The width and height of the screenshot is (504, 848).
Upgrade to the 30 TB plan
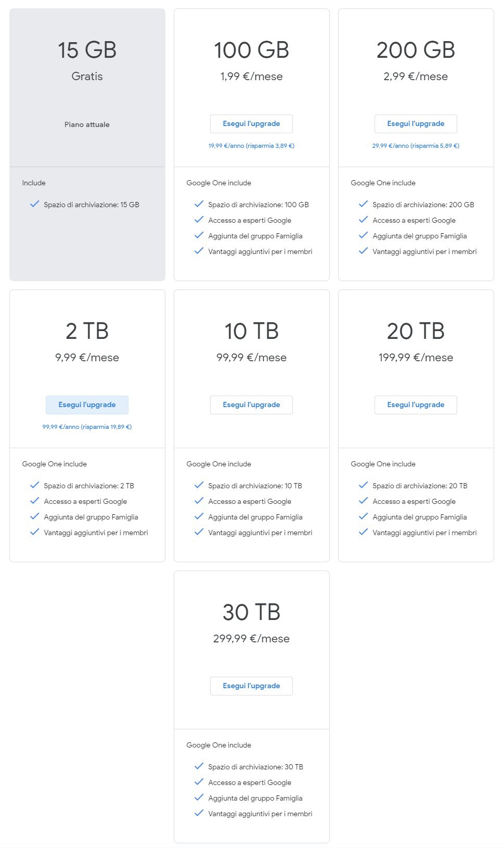tap(251, 686)
